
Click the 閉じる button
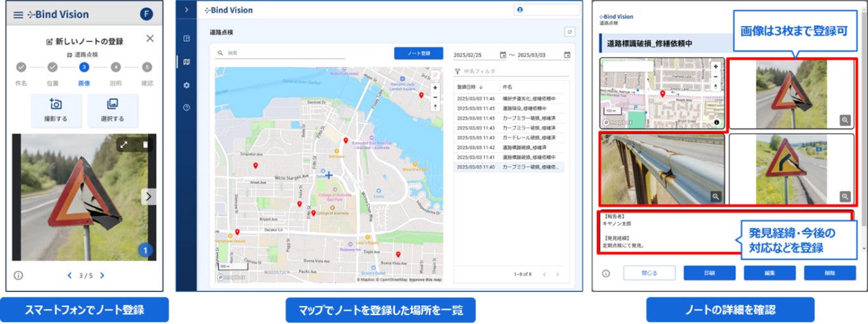point(649,272)
